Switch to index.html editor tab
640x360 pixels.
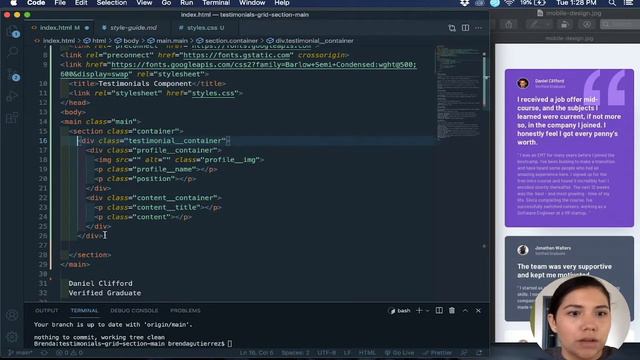tap(60, 28)
